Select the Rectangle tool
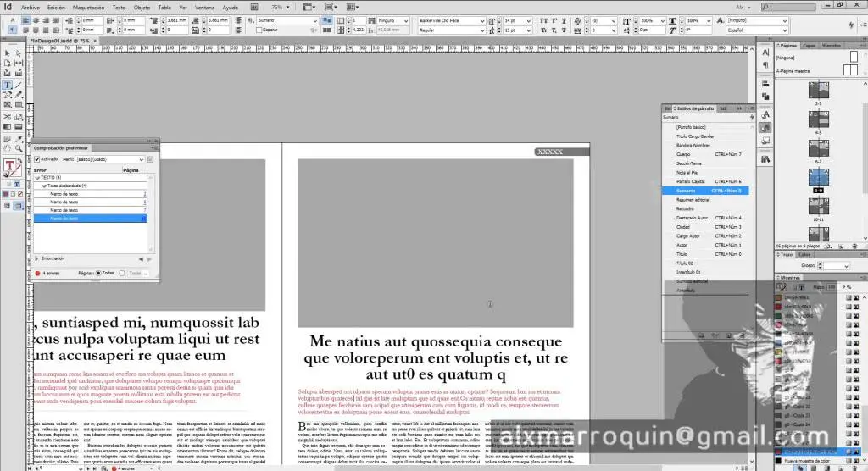This screenshot has height=471, width=868. click(19, 104)
